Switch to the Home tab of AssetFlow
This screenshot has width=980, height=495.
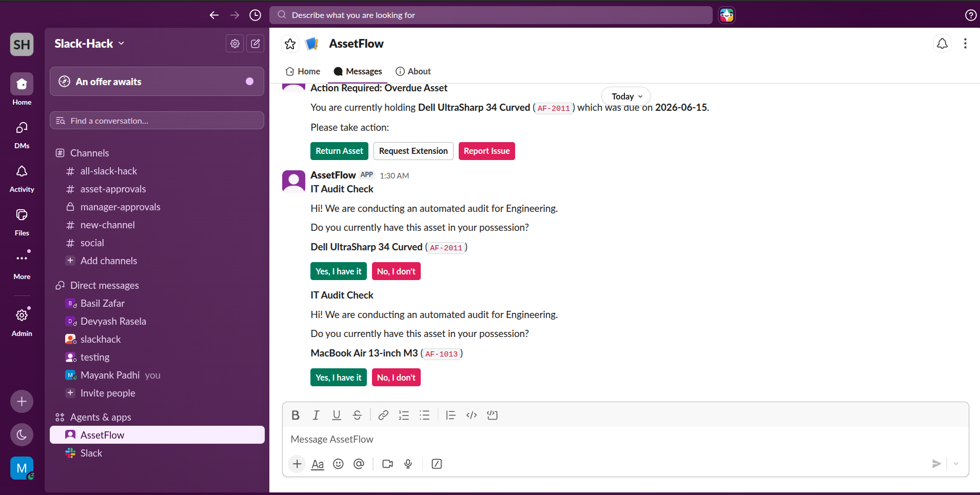click(303, 71)
